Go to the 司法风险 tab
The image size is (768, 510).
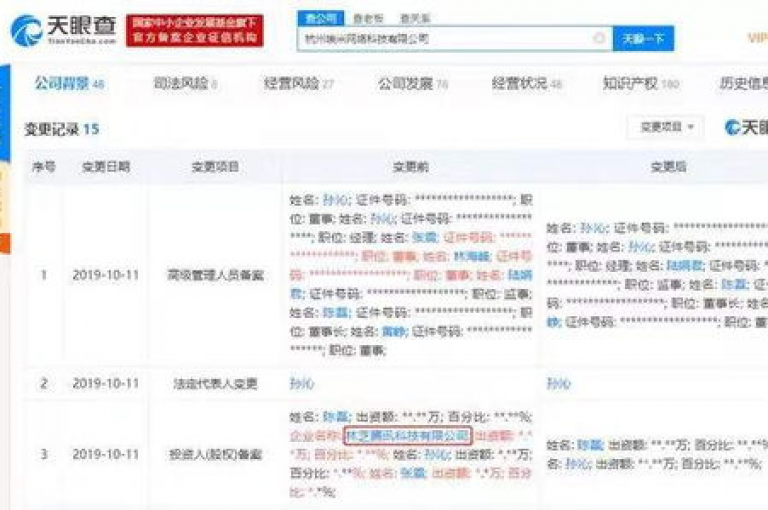pos(185,84)
